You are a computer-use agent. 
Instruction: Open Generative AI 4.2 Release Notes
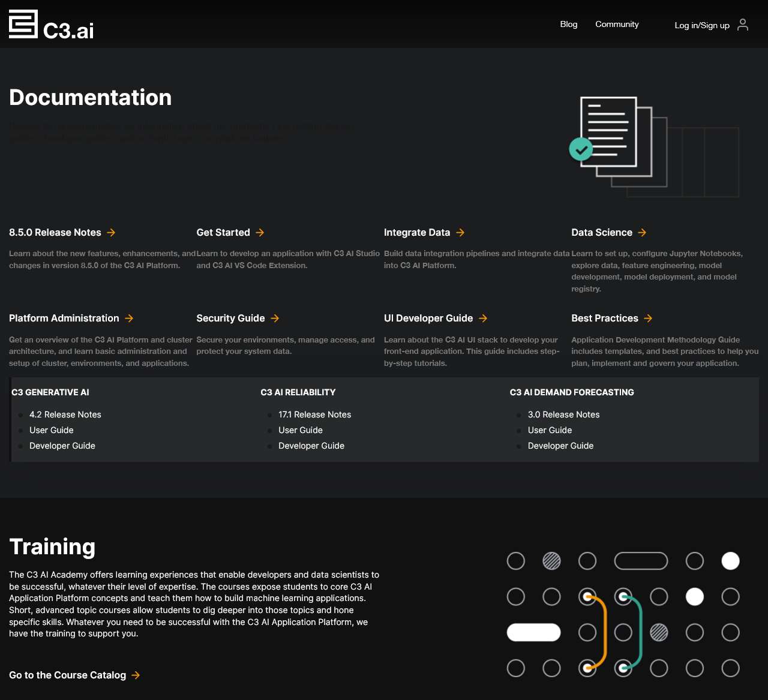65,414
